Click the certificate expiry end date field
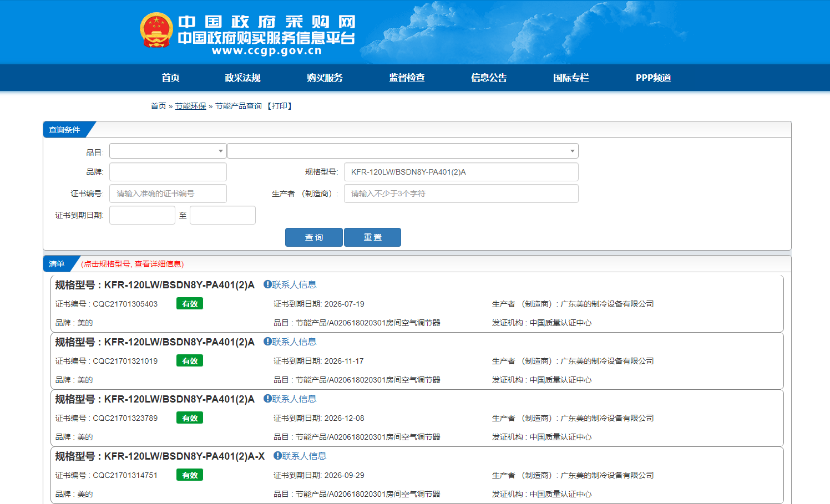 (222, 215)
